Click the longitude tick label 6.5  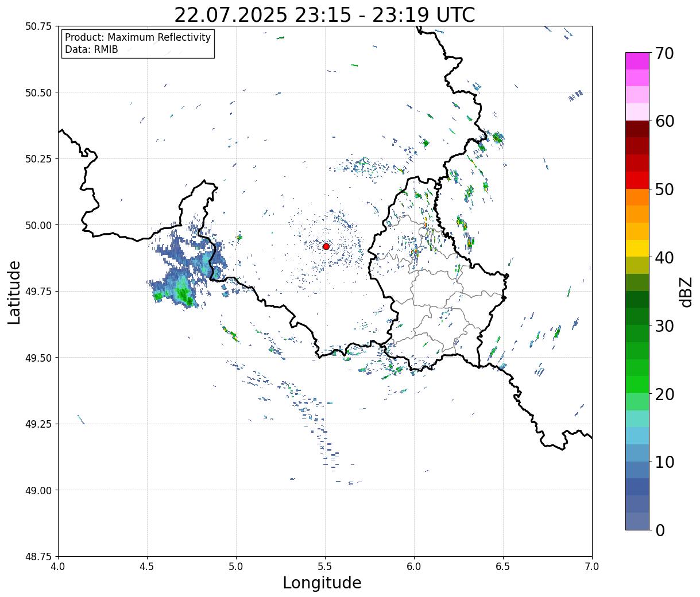tap(503, 567)
